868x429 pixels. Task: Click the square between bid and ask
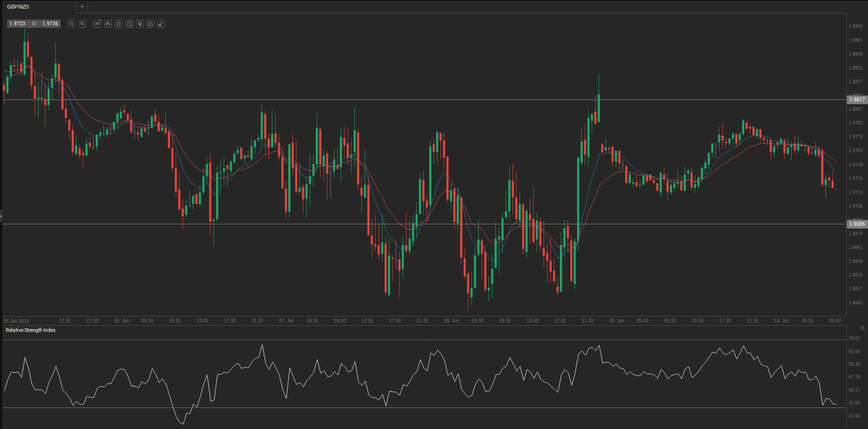point(34,23)
